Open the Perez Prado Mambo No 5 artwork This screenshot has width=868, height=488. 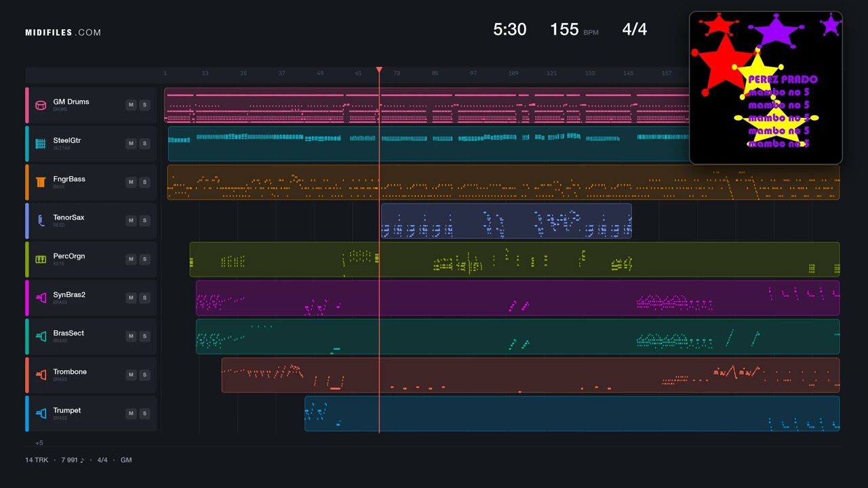point(766,87)
